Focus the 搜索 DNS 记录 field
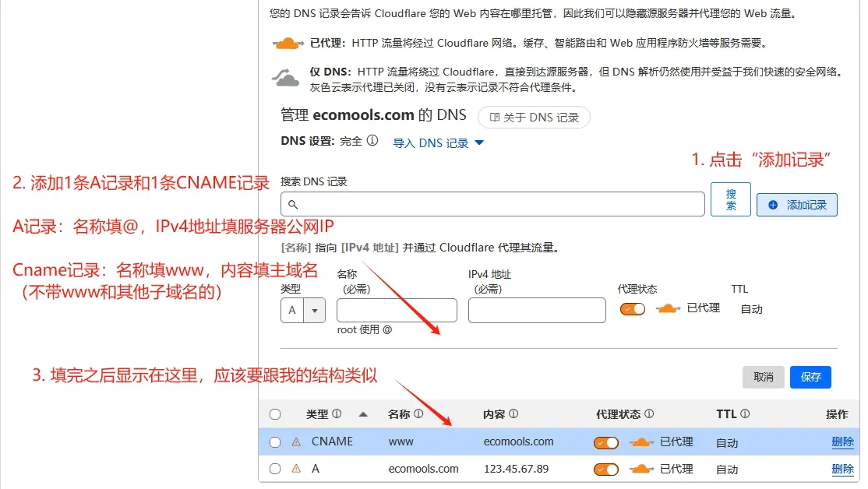 (x=492, y=204)
